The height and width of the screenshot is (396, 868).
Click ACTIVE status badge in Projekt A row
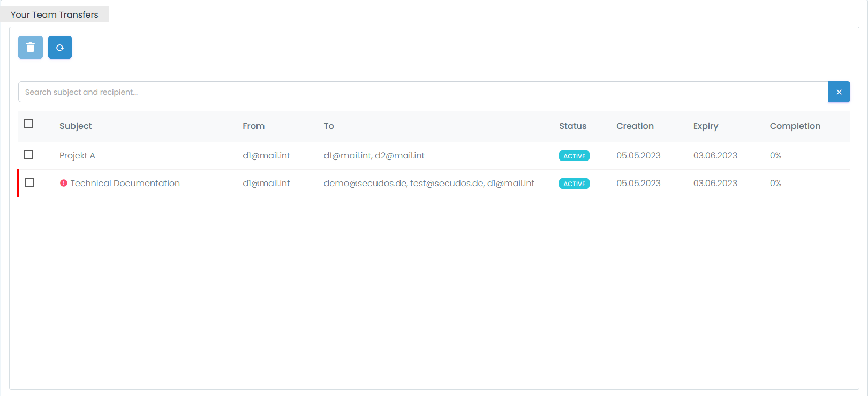coord(574,156)
